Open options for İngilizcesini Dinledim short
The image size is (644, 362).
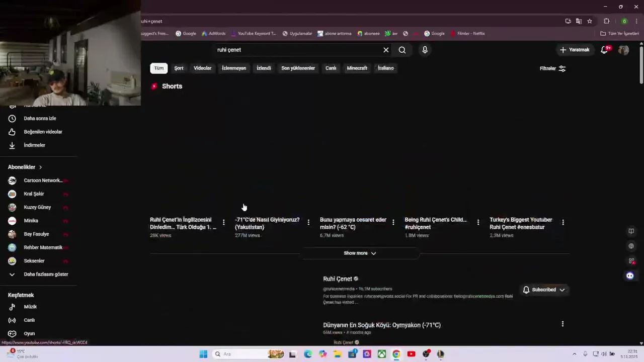tap(223, 222)
